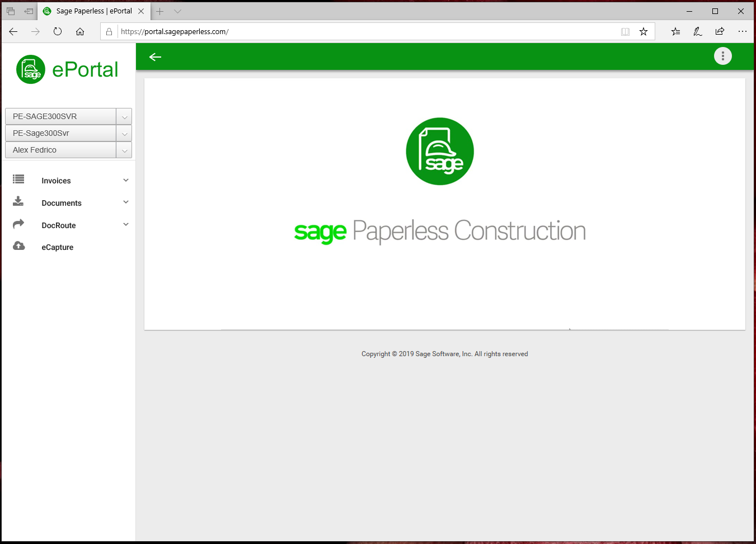Viewport: 756px width, 544px height.
Task: Expand the Documents menu chevron
Action: tap(126, 202)
